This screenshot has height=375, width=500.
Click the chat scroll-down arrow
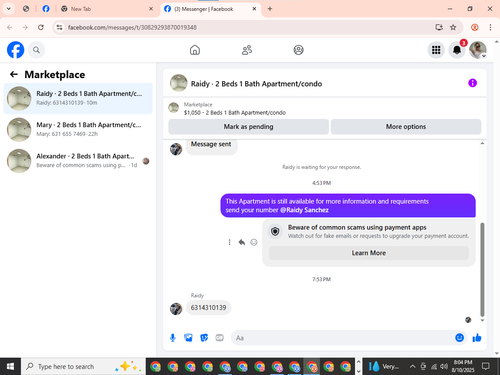482,320
